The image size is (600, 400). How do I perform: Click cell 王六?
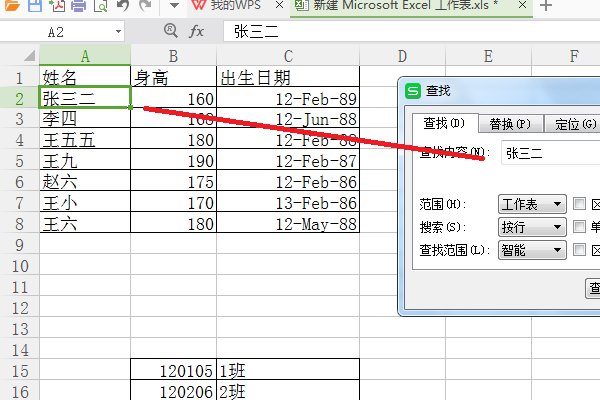[x=85, y=224]
